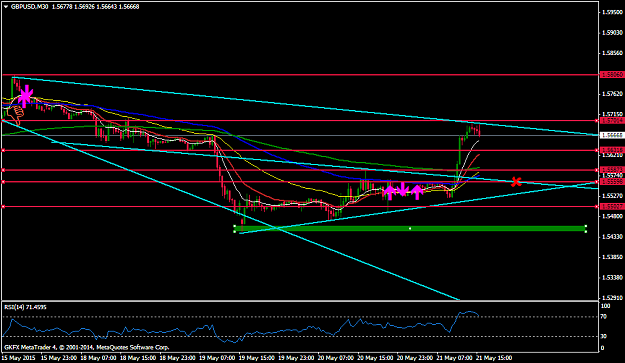This screenshot has height=363, width=625.
Task: Click the 1.54330 price axis label
Action: point(613,237)
